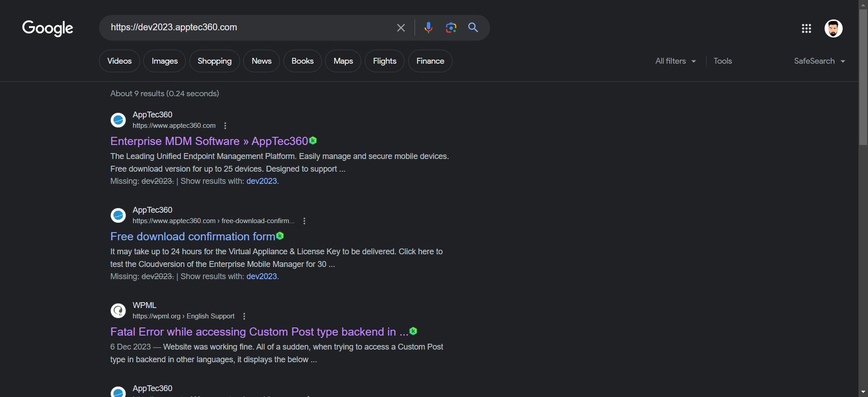
Task: Click the scrollbar down arrow
Action: pyautogui.click(x=863, y=392)
